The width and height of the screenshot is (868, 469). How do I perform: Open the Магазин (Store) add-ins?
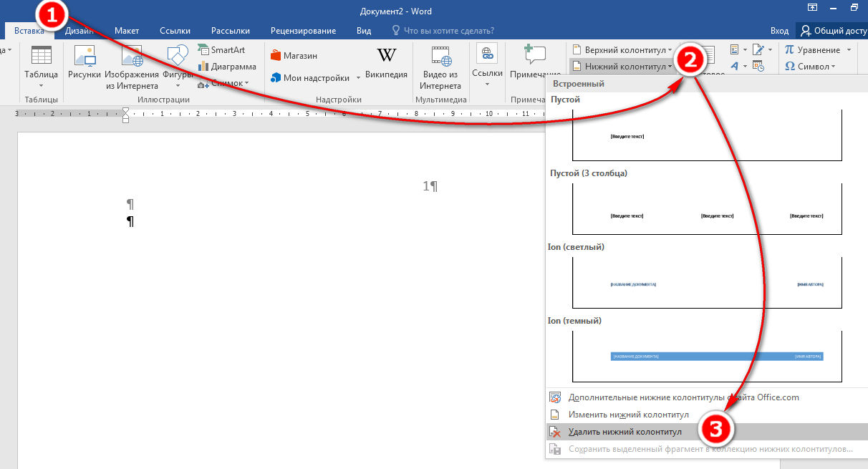(x=294, y=56)
